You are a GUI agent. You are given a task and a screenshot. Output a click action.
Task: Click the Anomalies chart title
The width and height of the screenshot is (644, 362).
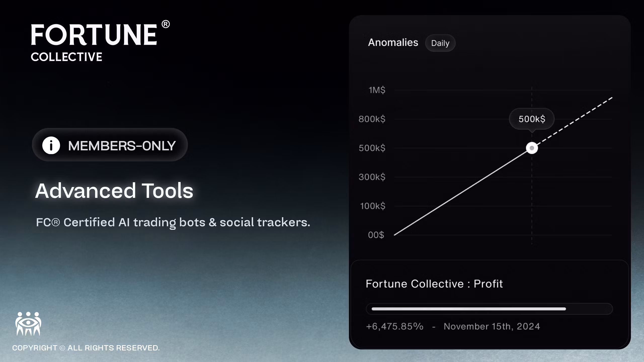393,42
